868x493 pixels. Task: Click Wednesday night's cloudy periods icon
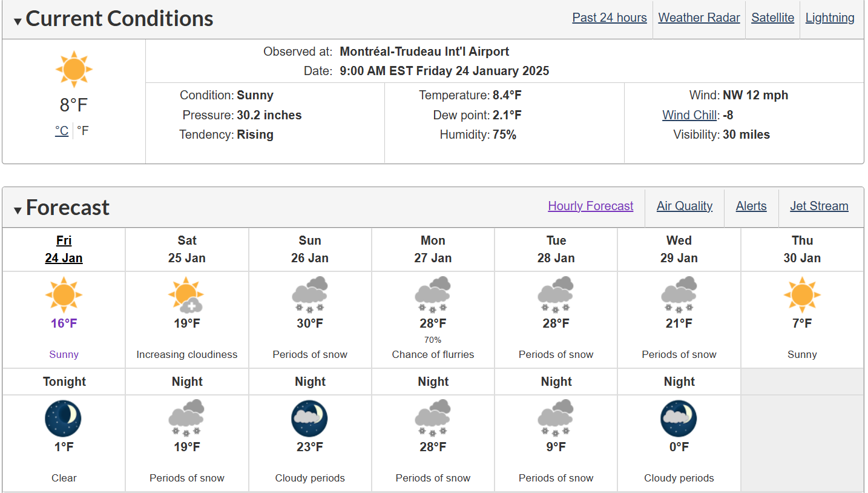(679, 419)
